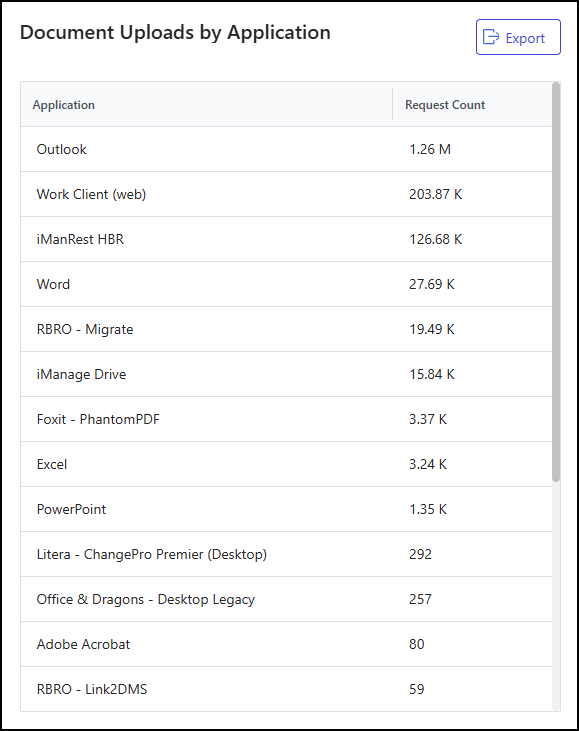Click the 27.69 K request count
This screenshot has width=579, height=731.
tap(432, 284)
